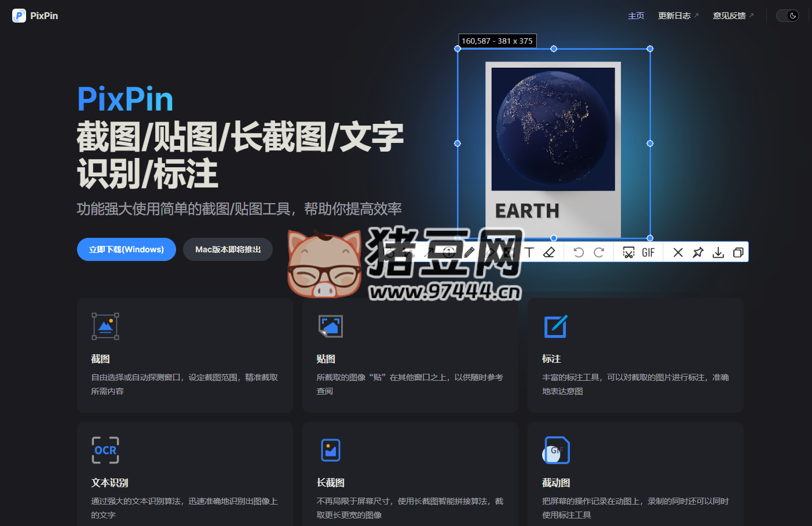
Task: Click the PixPin logo in header
Action: [35, 16]
